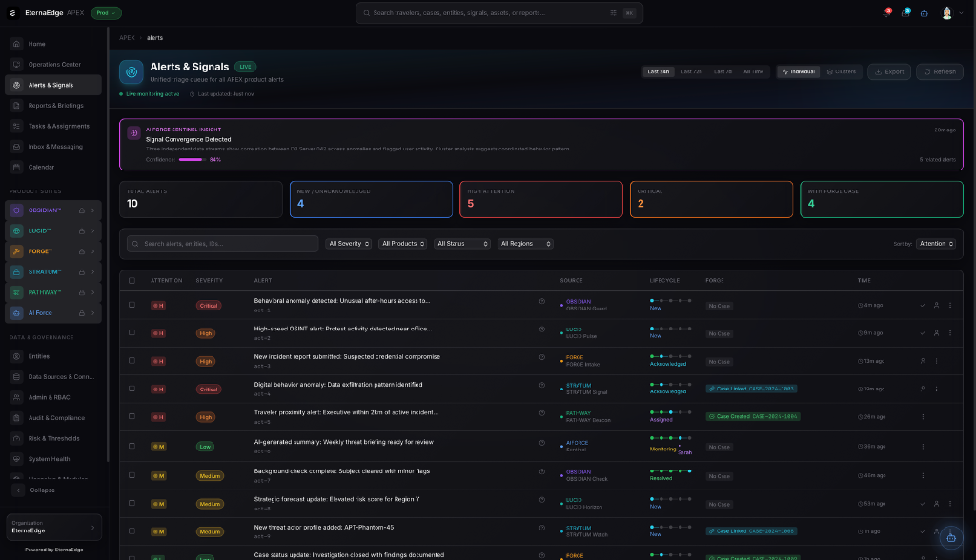976x560 pixels.
Task: Select the Last 72h time range
Action: pos(692,72)
